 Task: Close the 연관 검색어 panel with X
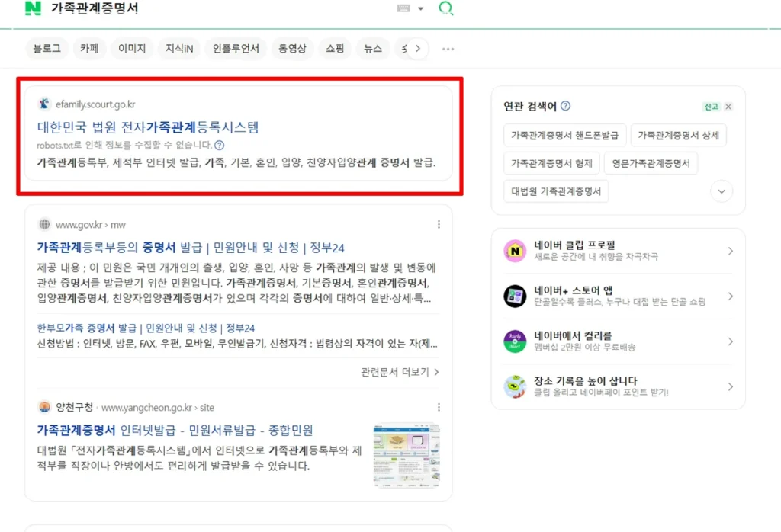[x=728, y=107]
